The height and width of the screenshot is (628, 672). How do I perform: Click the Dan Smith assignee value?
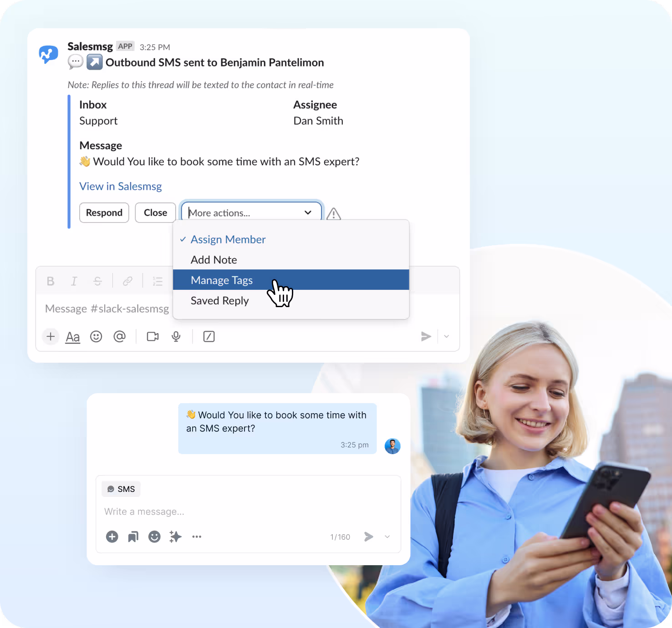tap(318, 121)
